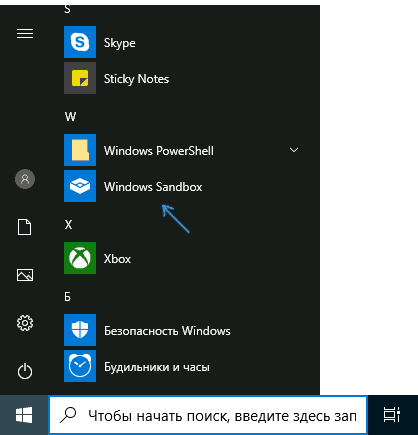Open Settings via the gear icon

click(x=25, y=323)
